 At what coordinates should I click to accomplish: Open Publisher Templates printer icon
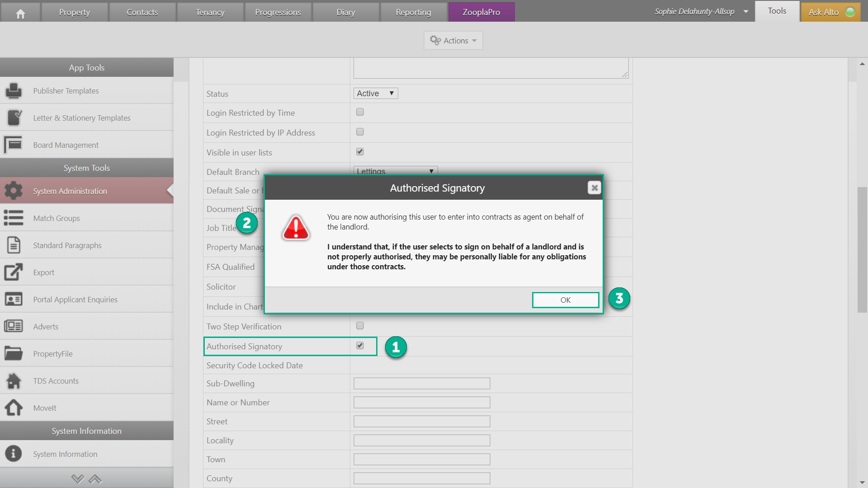pos(14,91)
